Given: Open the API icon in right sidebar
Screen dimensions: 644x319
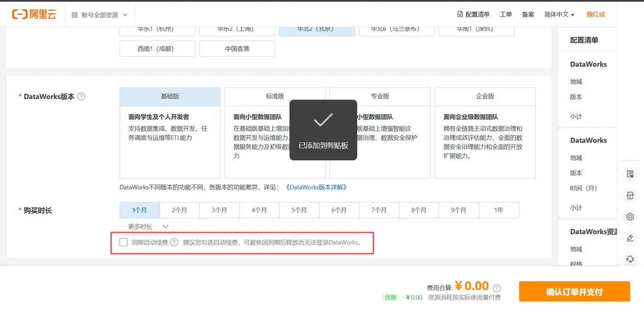Looking at the screenshot, I should [x=630, y=196].
